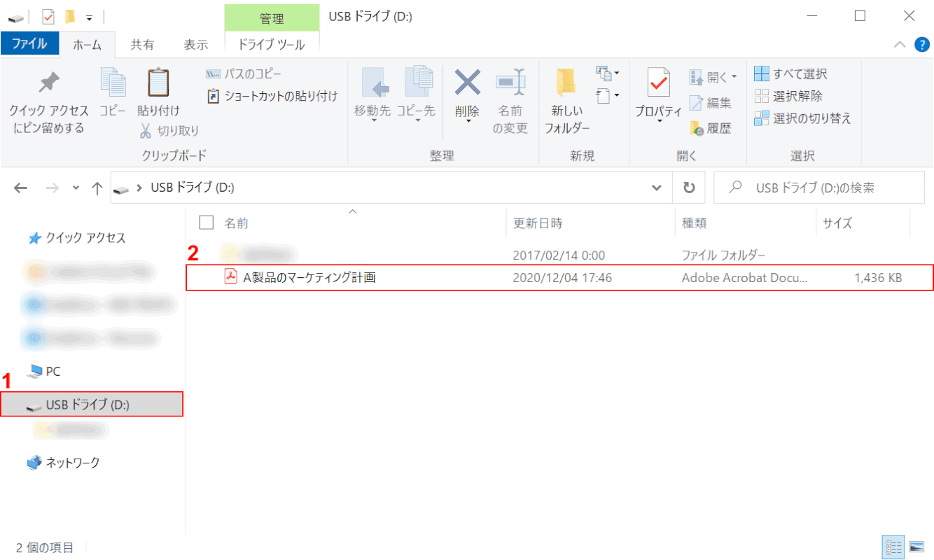The width and height of the screenshot is (934, 560).
Task: Sort by the 更新日時 column header
Action: tap(538, 223)
